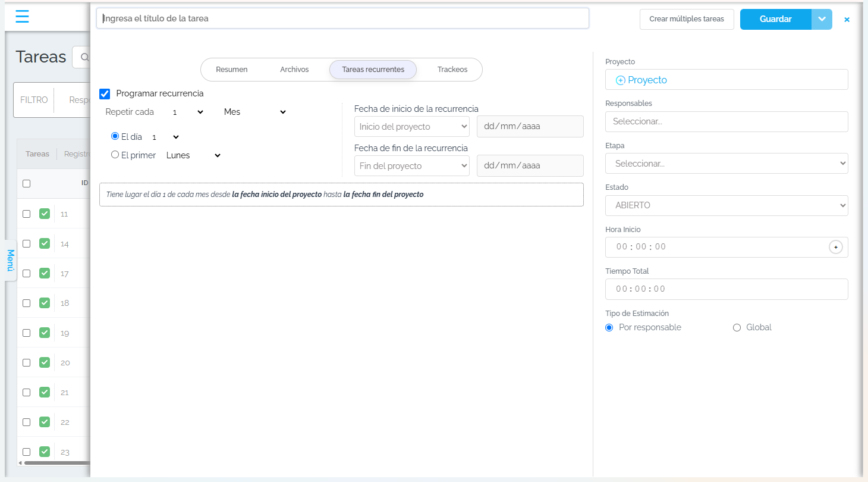Image resolution: width=868 pixels, height=482 pixels.
Task: Close the task panel with the X
Action: coord(847,20)
